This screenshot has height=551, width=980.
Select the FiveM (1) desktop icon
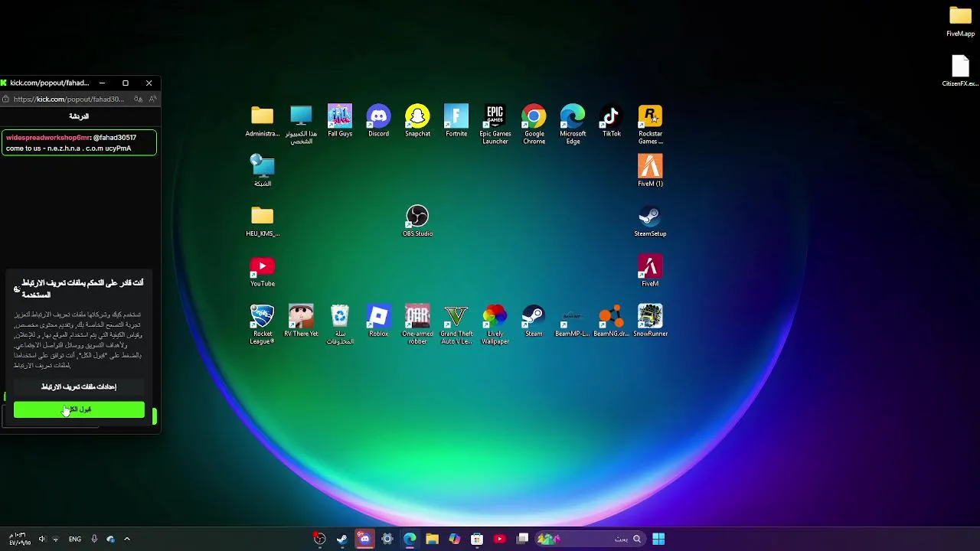(x=650, y=171)
